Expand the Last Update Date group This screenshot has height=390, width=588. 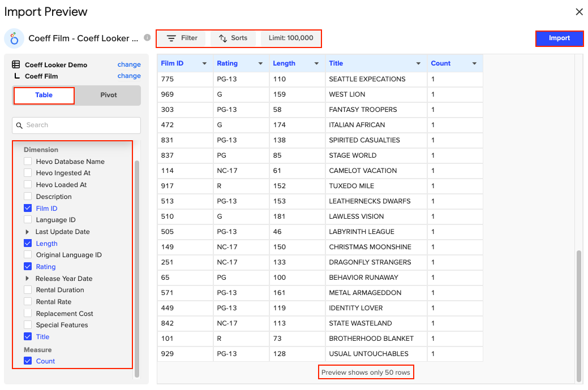[27, 232]
